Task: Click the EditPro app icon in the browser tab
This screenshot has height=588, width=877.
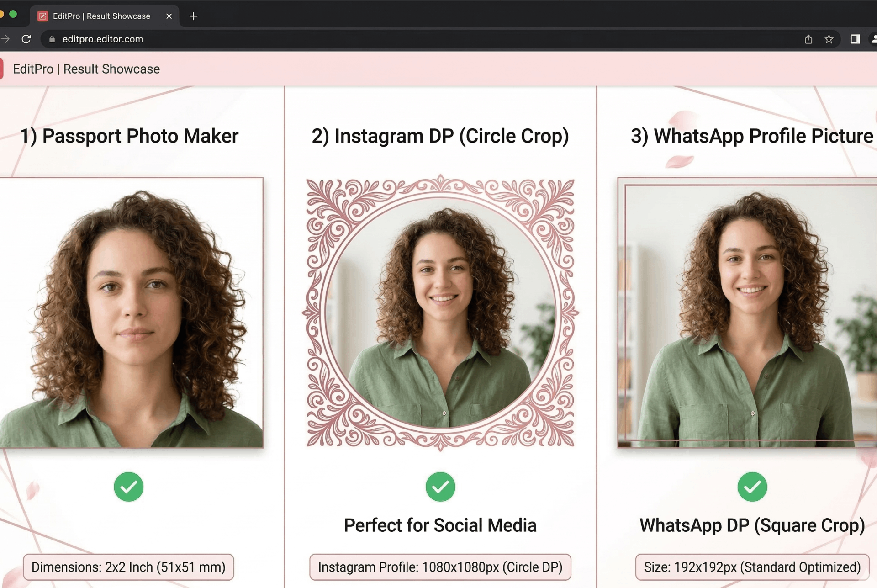Action: (x=43, y=16)
